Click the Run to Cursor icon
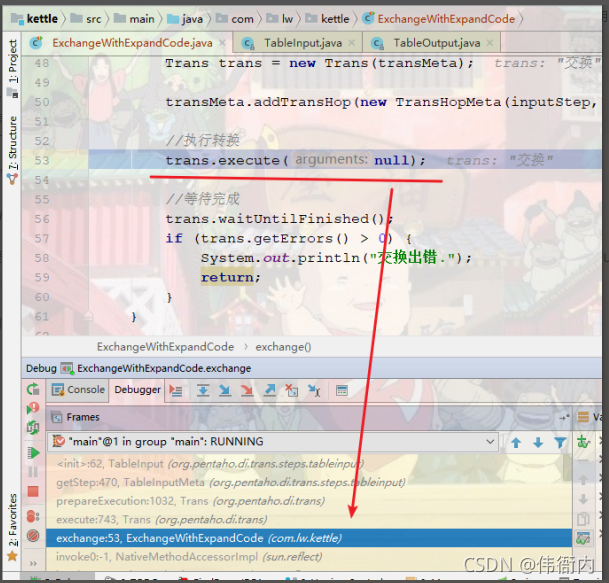Image resolution: width=609 pixels, height=583 pixels. [x=314, y=390]
